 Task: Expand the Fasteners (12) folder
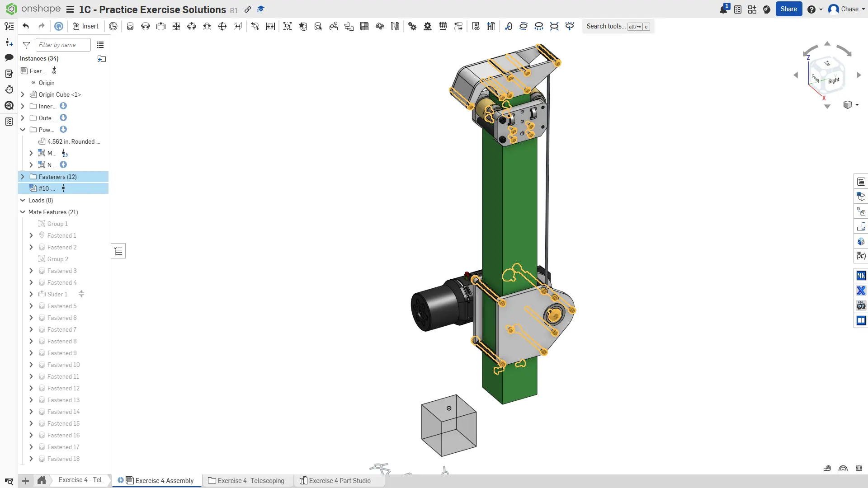(23, 177)
